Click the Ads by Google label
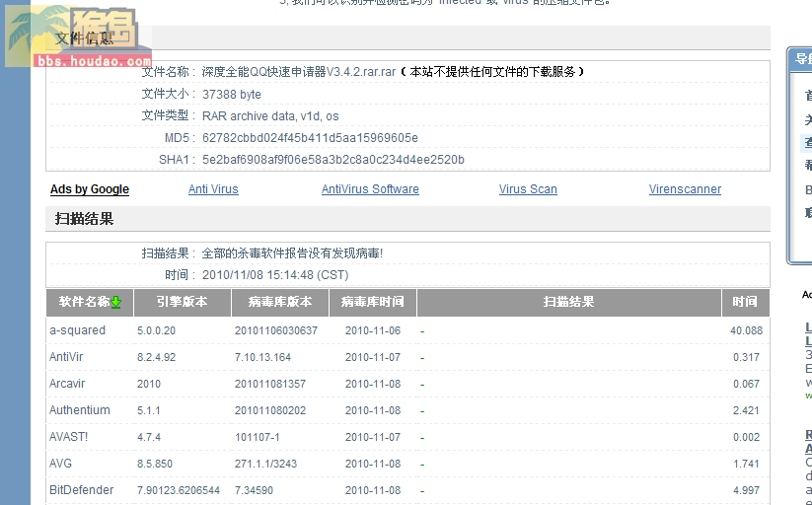 click(x=90, y=189)
